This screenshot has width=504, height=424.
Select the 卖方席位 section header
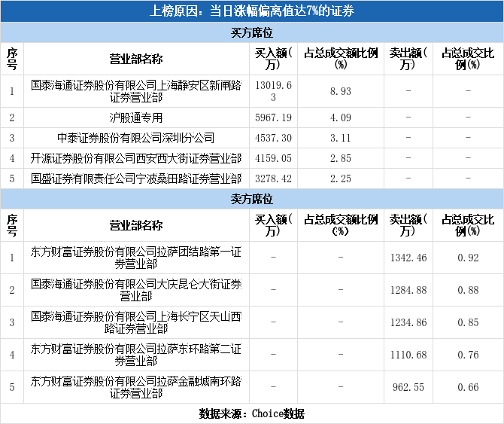(252, 199)
